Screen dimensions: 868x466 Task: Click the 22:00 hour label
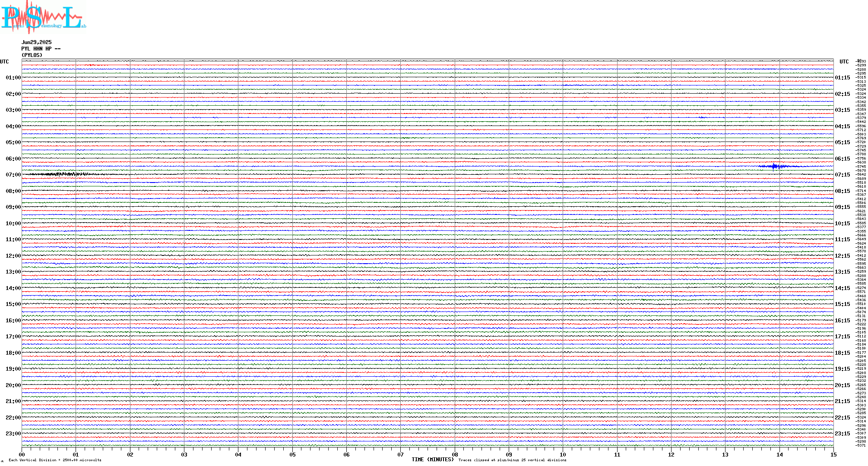[x=13, y=418]
